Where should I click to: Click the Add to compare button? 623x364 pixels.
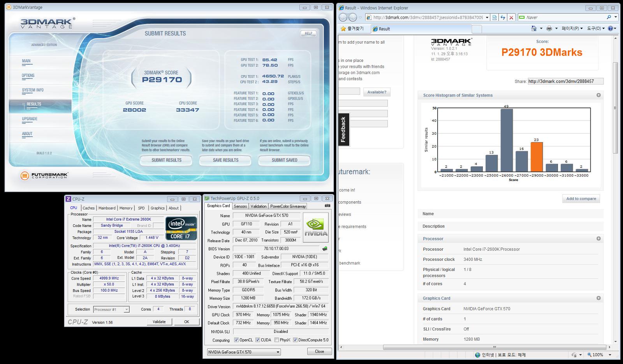point(581,199)
